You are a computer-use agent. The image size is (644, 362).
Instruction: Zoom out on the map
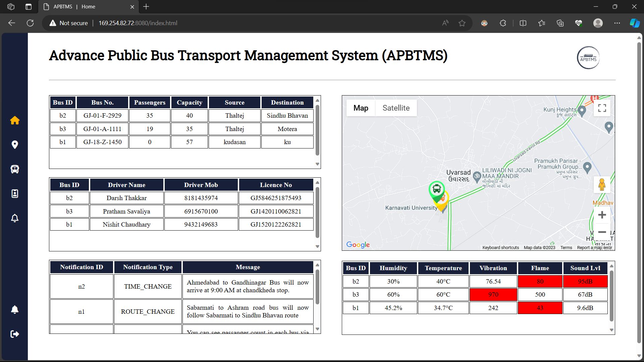(602, 232)
